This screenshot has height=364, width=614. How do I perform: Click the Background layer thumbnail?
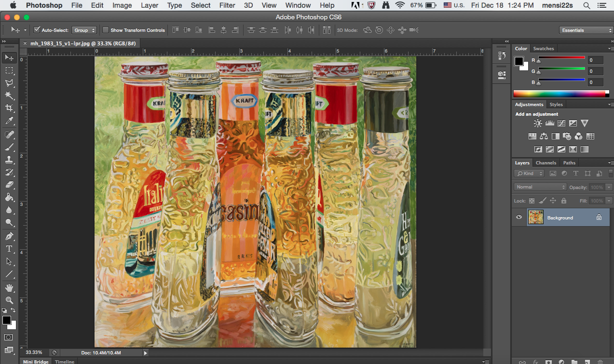pyautogui.click(x=536, y=217)
